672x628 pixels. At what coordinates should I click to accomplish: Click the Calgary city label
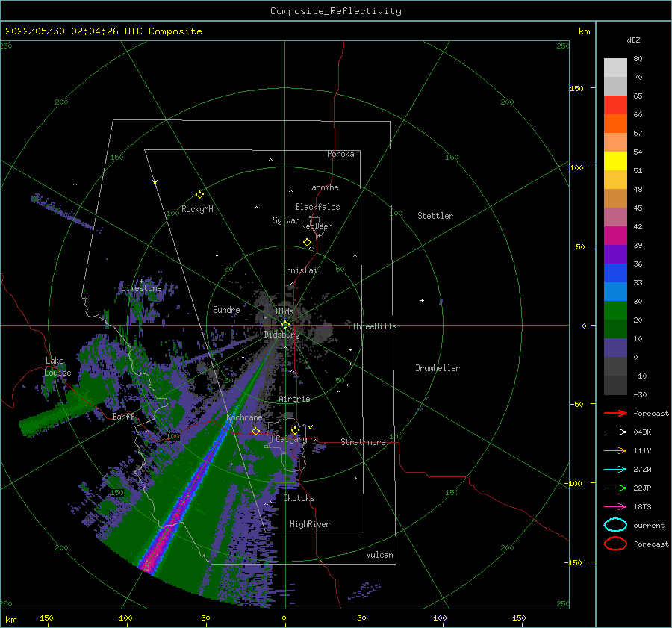291,439
